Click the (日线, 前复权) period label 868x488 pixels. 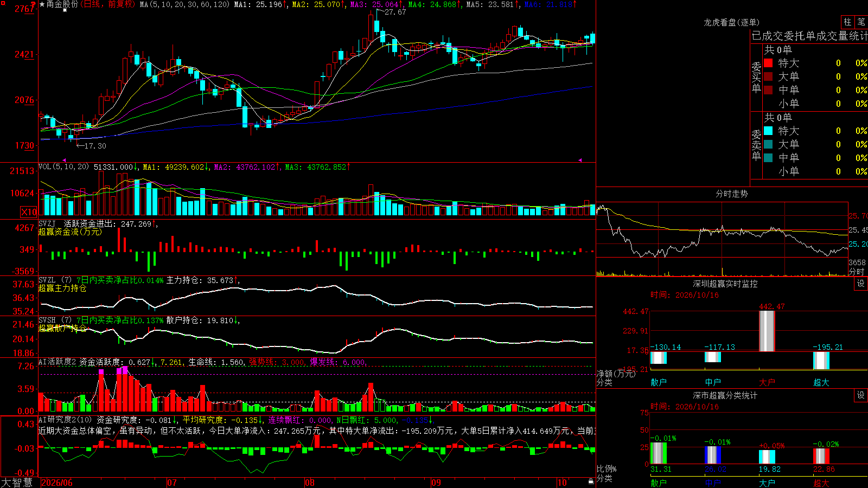[x=108, y=4]
